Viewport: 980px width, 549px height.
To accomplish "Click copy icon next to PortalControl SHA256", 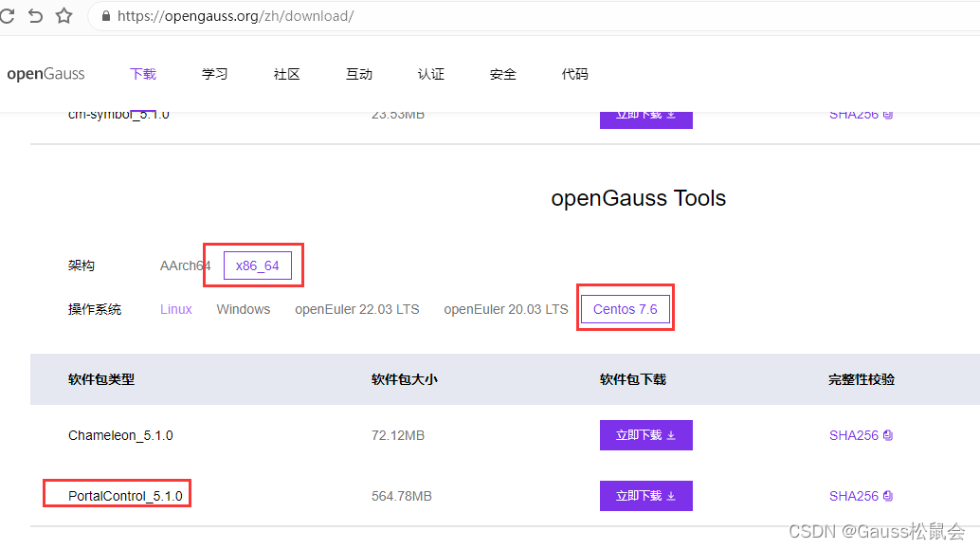I will tap(888, 496).
